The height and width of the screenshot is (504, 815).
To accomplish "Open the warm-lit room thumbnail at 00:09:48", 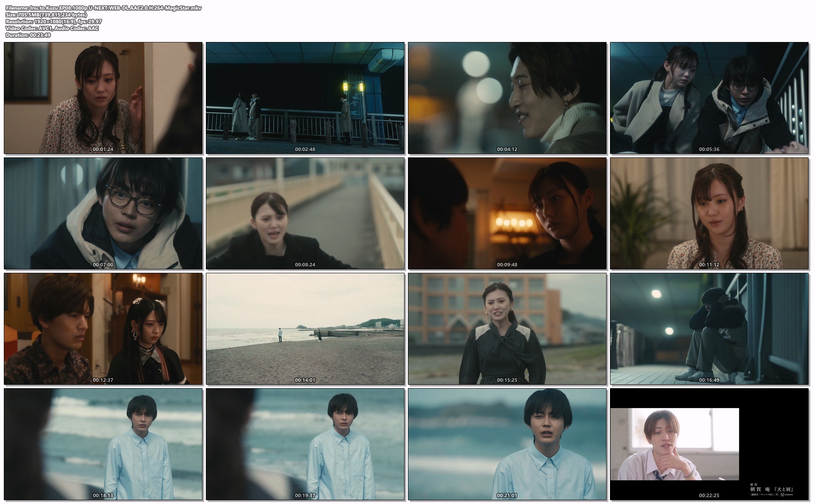I will (507, 213).
